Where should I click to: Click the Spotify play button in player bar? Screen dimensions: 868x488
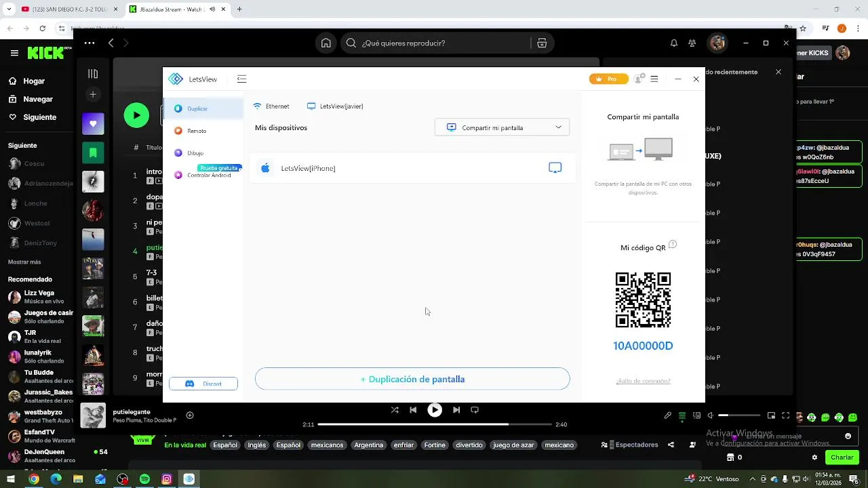click(435, 410)
